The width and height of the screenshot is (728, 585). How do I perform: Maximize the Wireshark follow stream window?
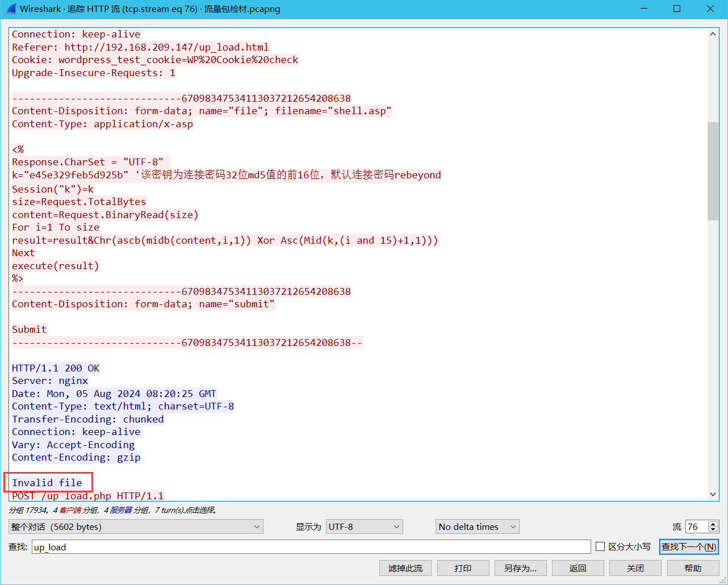pyautogui.click(x=677, y=9)
